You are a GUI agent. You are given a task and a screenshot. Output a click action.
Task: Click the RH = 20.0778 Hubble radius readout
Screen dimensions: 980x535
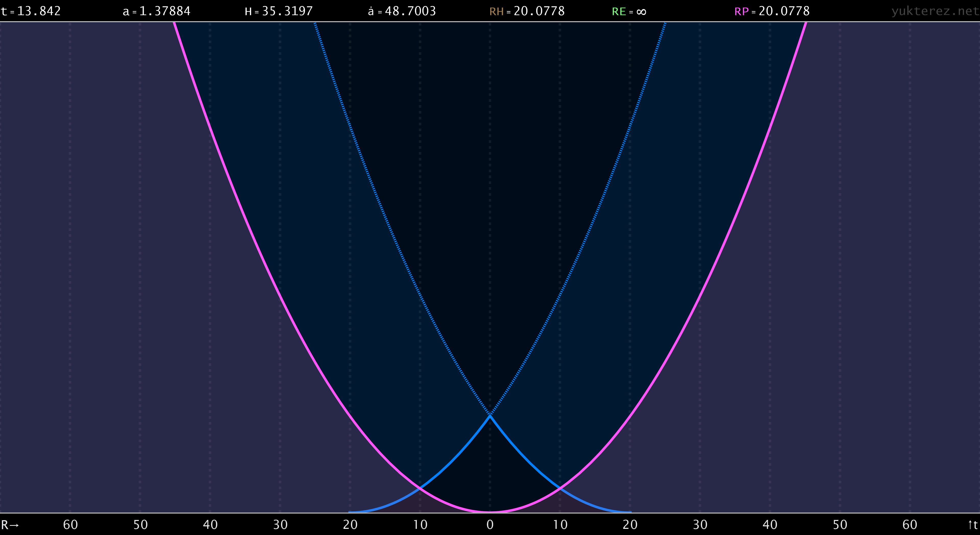click(527, 11)
